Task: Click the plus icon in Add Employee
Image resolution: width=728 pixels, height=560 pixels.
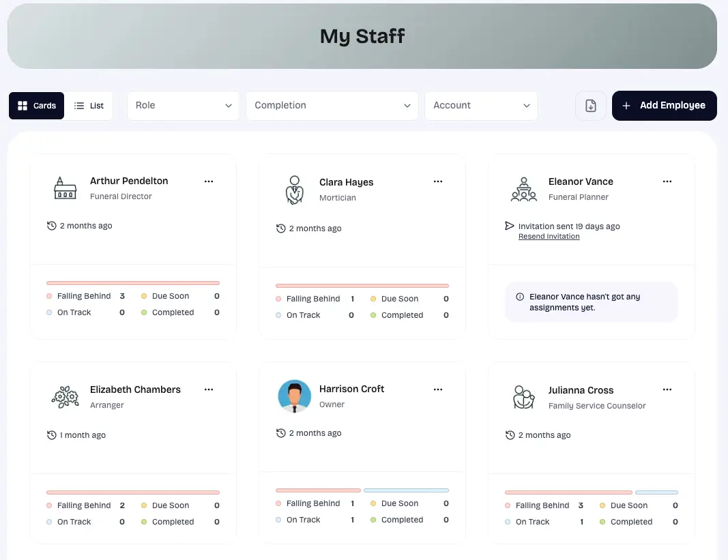Action: point(626,106)
